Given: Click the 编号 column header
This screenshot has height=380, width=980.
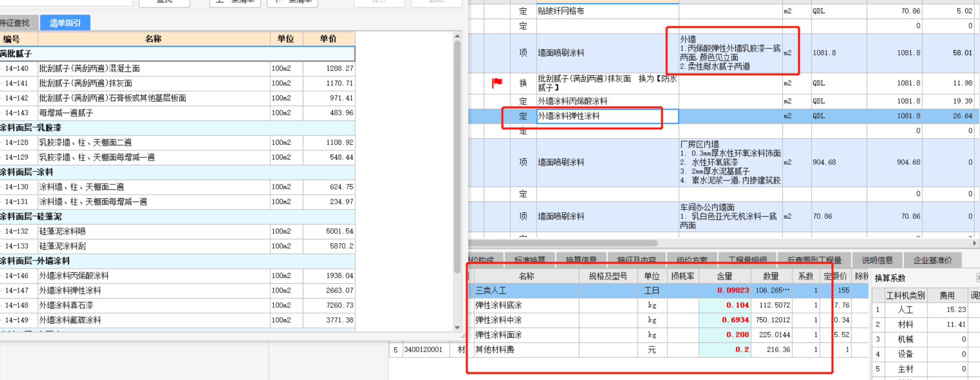Looking at the screenshot, I should pyautogui.click(x=19, y=39).
